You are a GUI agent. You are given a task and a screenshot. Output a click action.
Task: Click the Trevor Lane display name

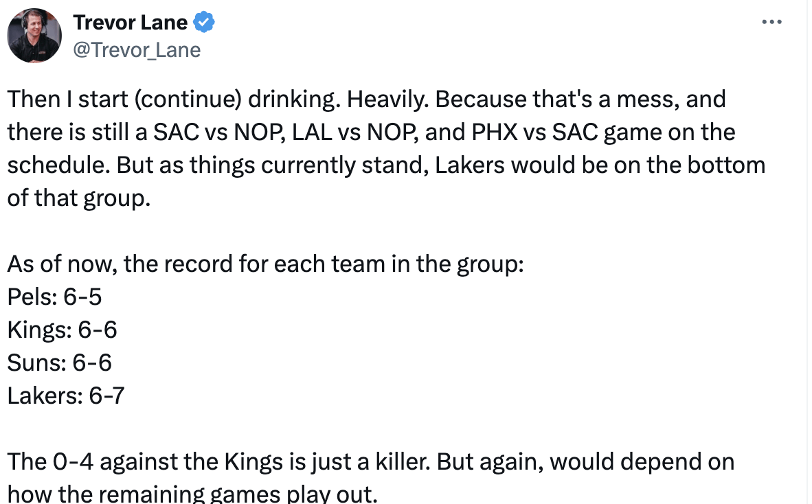[x=130, y=23]
